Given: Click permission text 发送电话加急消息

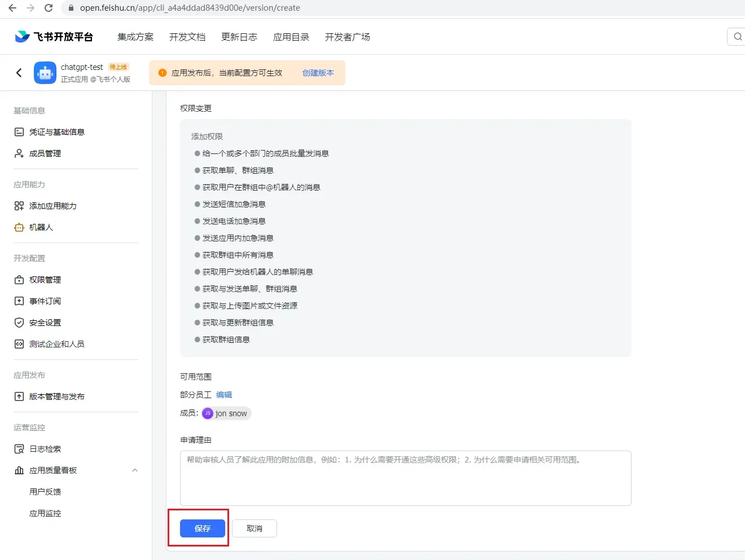Looking at the screenshot, I should 234,221.
